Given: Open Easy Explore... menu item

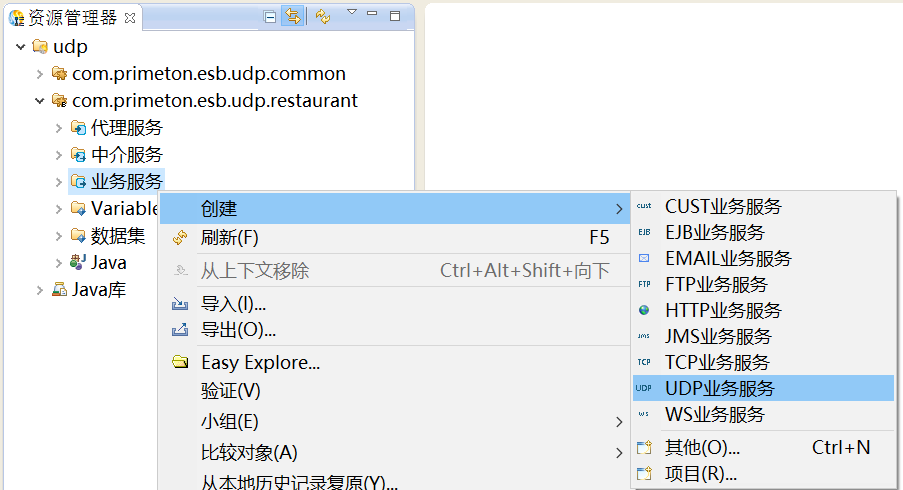Looking at the screenshot, I should [260, 362].
